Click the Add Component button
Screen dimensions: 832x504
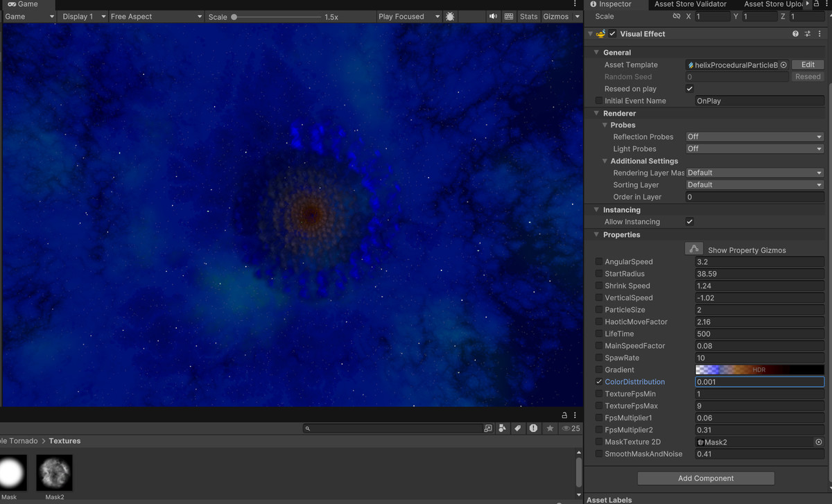[706, 478]
